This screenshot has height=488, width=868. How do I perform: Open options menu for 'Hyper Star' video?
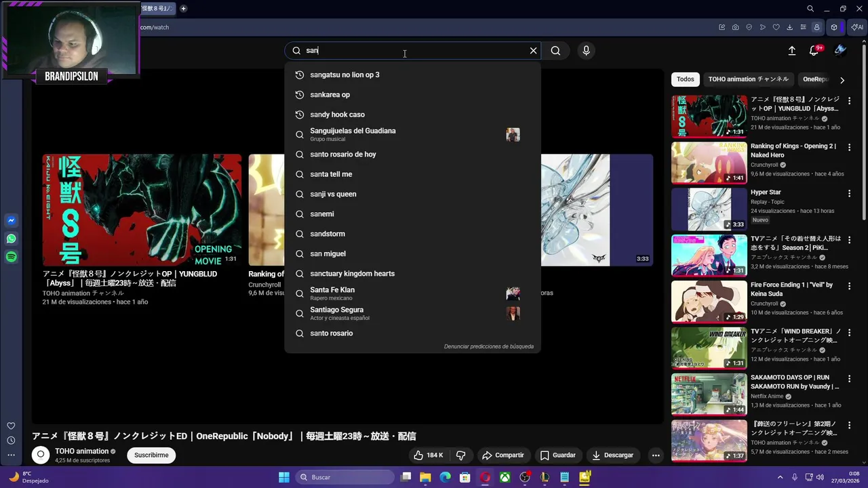pyautogui.click(x=849, y=193)
